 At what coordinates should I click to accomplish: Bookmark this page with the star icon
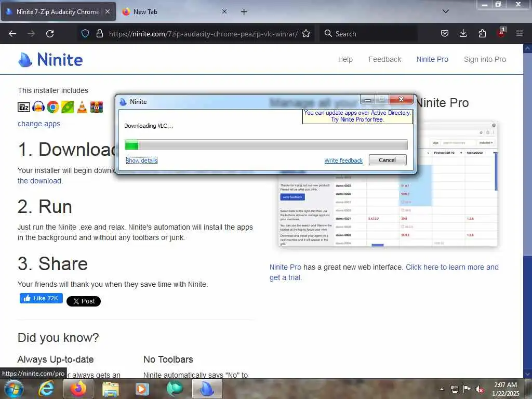tap(306, 33)
